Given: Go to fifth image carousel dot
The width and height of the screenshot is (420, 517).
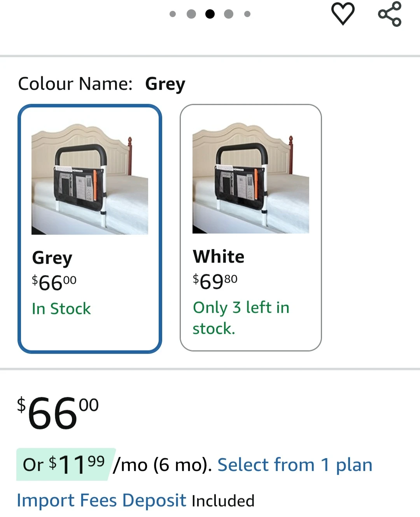Looking at the screenshot, I should coord(247,14).
